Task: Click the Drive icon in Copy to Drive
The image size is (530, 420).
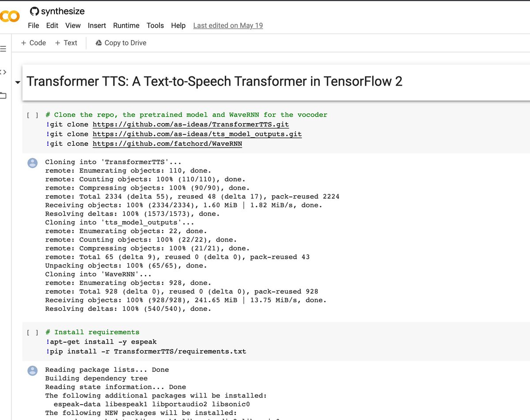Action: [99, 43]
